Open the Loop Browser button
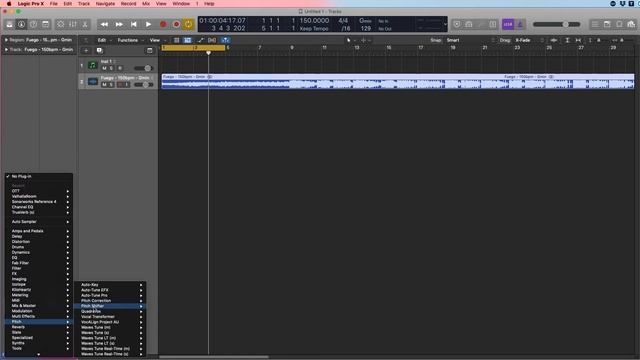This screenshot has height=360, width=640. [x=619, y=24]
